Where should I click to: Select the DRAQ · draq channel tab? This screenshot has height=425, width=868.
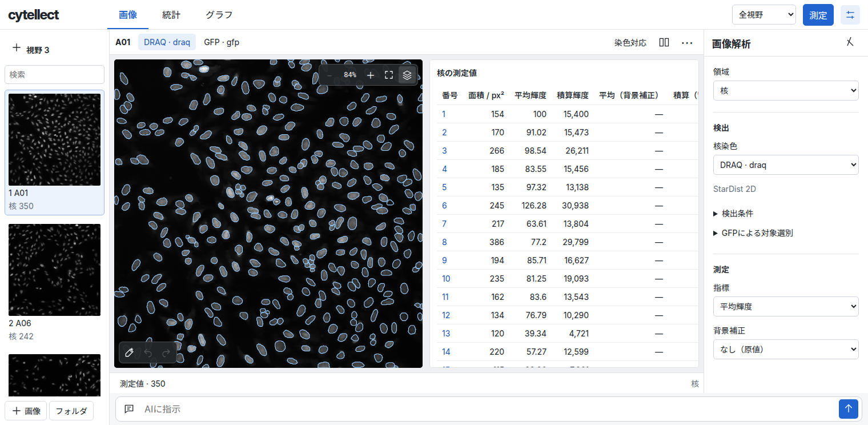167,42
